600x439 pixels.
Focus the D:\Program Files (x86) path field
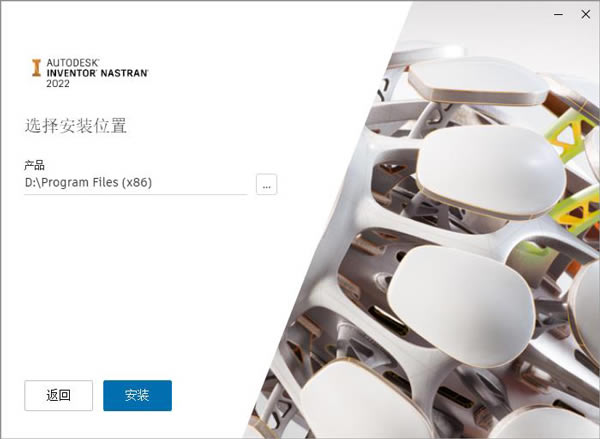point(136,183)
